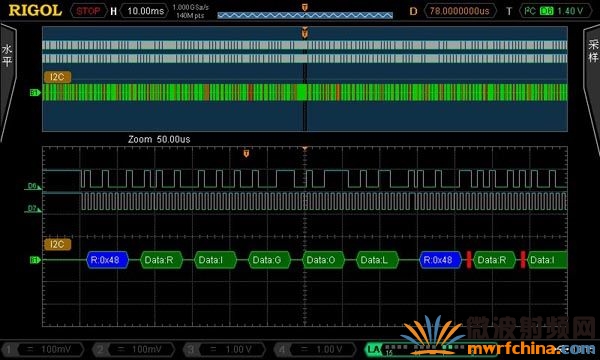Select the B1 bus marker in overview
Viewport: 600px width, 360px height.
tap(34, 93)
